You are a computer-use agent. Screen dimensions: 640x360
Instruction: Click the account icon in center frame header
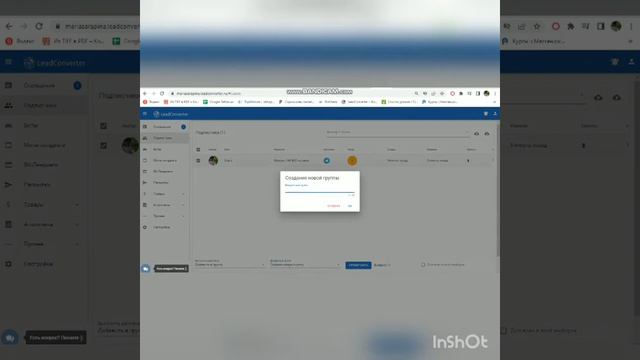[495, 114]
